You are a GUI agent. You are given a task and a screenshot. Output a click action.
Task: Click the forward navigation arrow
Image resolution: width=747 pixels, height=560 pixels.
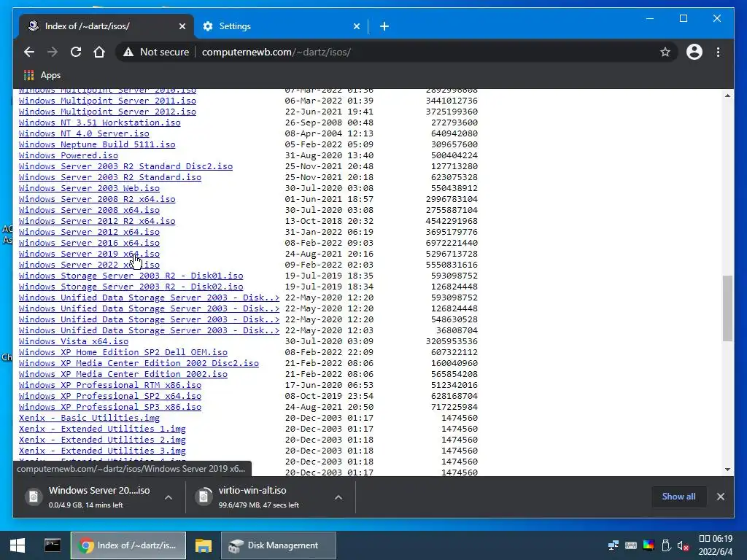click(53, 52)
